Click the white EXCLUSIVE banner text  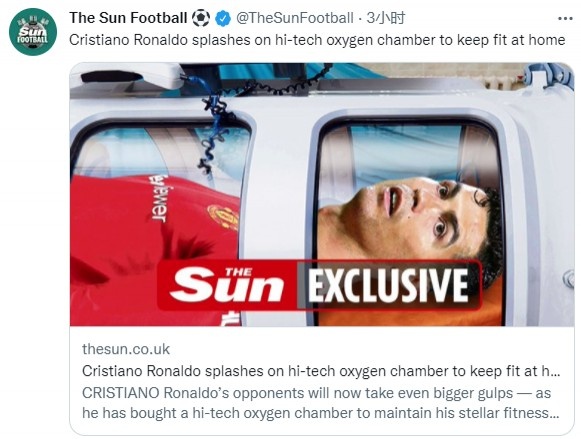388,285
